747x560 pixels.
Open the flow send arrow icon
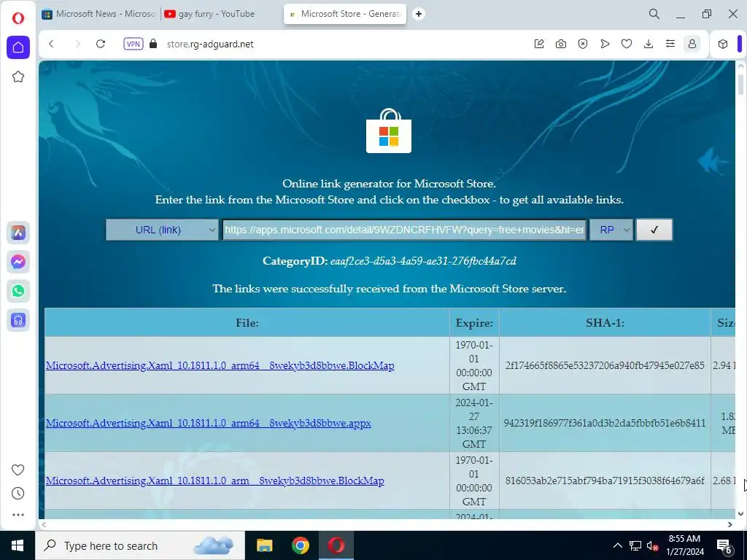(605, 44)
